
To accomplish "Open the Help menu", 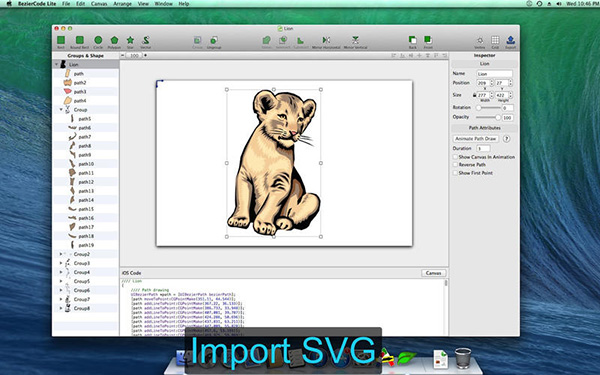I will pos(184,3).
